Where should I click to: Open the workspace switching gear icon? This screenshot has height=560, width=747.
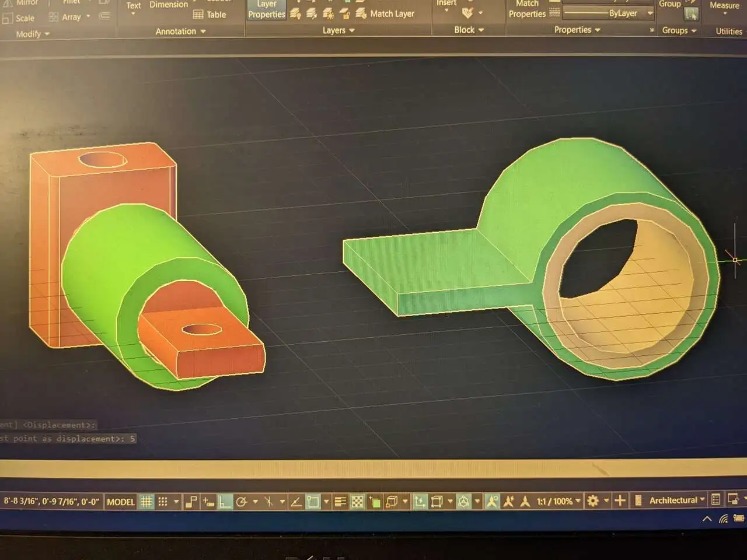point(593,501)
